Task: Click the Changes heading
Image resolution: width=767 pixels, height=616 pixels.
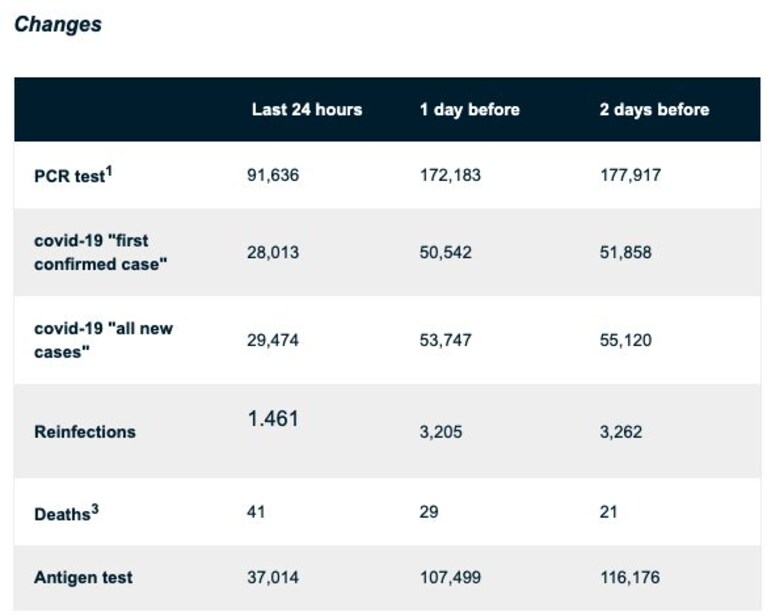Action: pos(58,24)
